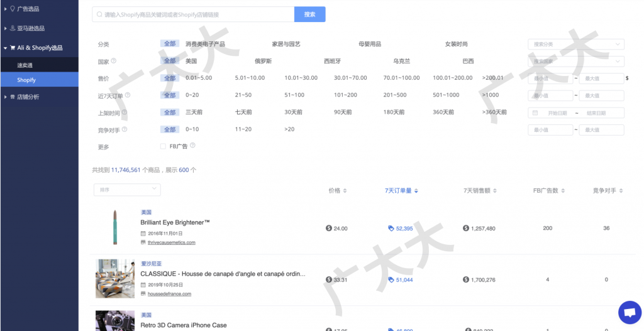Click the help icon next to 上架时间
644x331 pixels.
(125, 112)
